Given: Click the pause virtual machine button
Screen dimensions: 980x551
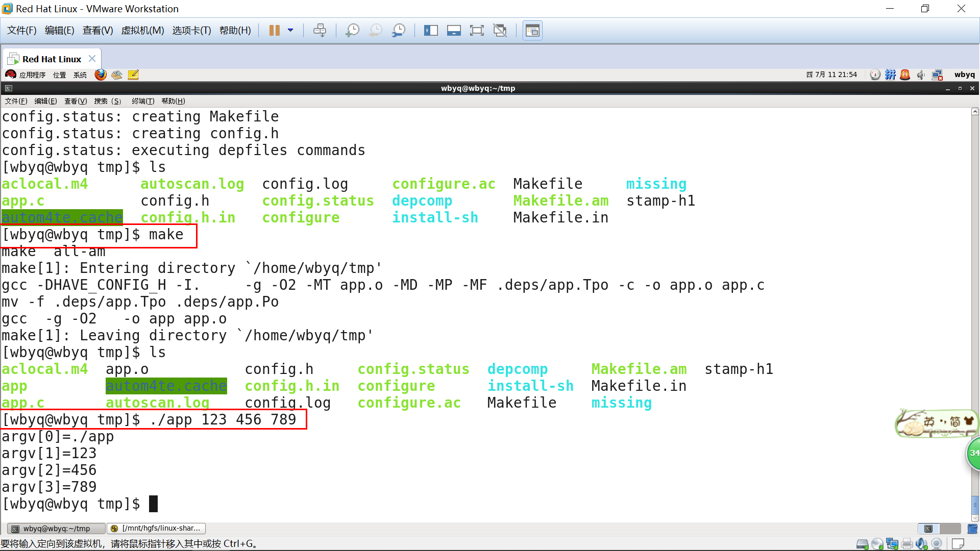Looking at the screenshot, I should click(274, 31).
